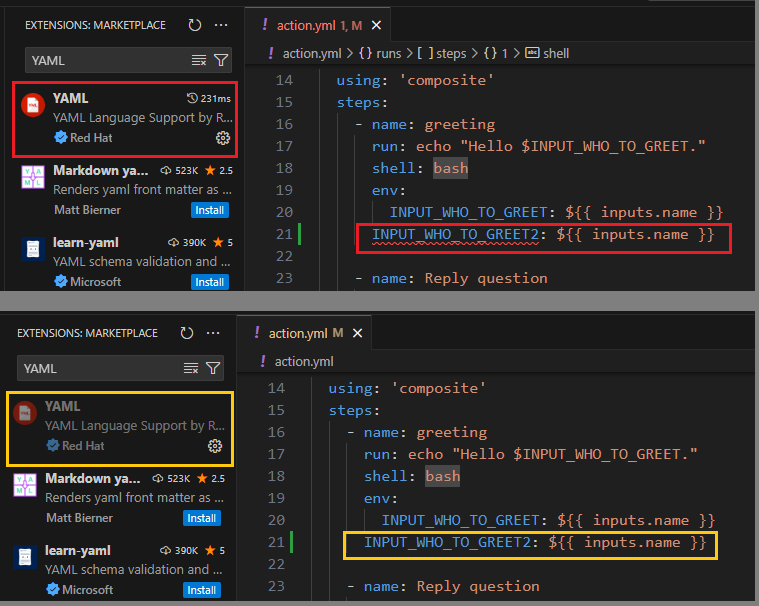Click the history clock icon beside 231ms
Screen dimensions: 759x606
(192, 98)
